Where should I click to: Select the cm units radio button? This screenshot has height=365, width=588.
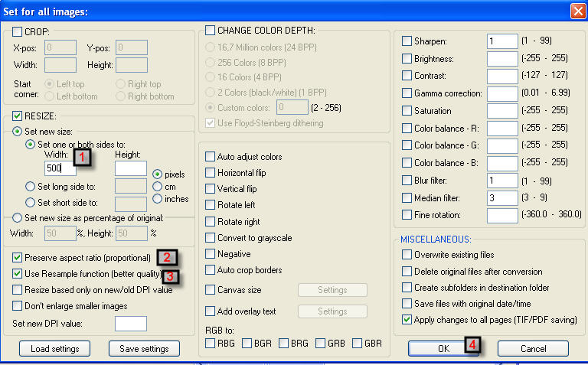(158, 186)
